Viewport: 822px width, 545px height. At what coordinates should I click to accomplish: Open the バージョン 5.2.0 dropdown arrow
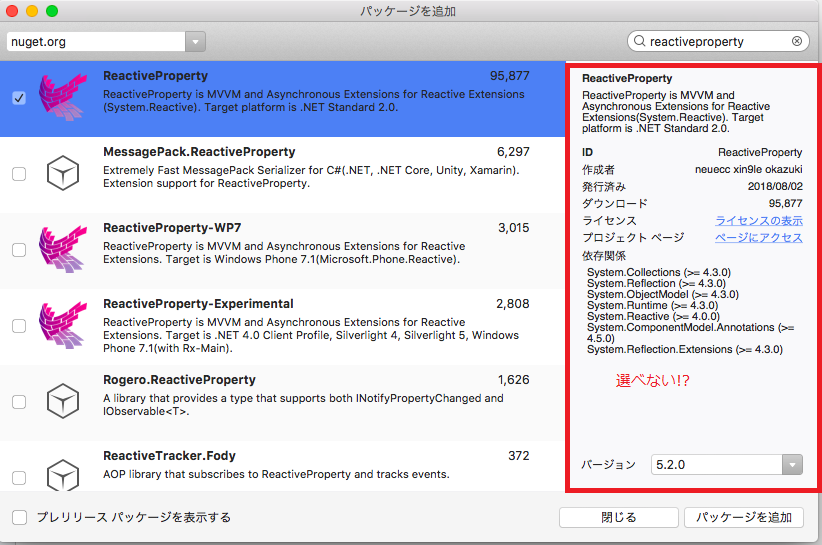(792, 464)
